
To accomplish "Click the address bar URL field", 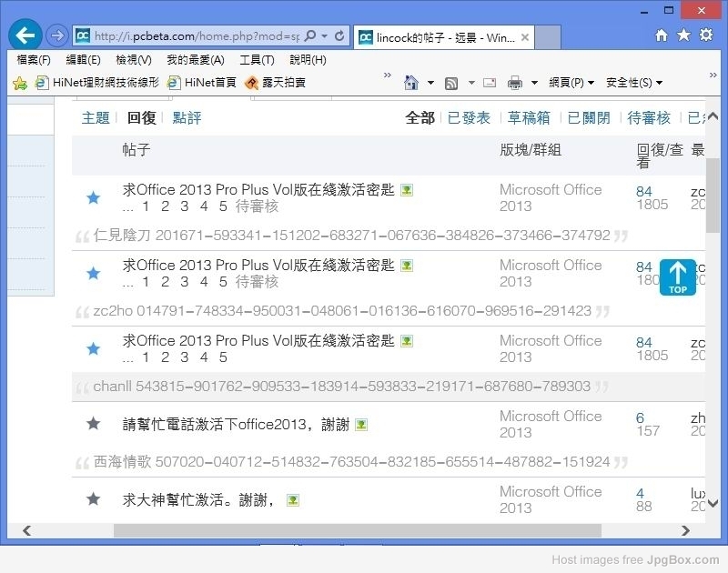I will point(196,36).
